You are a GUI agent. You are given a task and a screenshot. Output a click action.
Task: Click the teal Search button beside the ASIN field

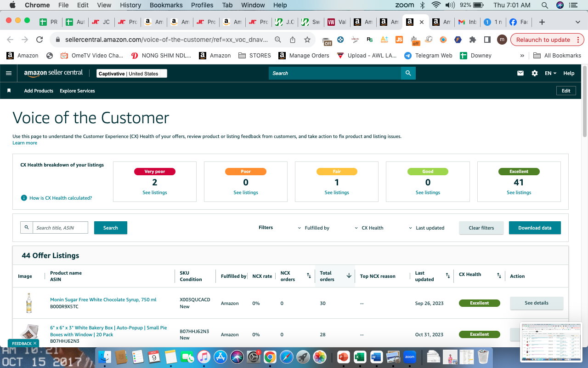111,228
